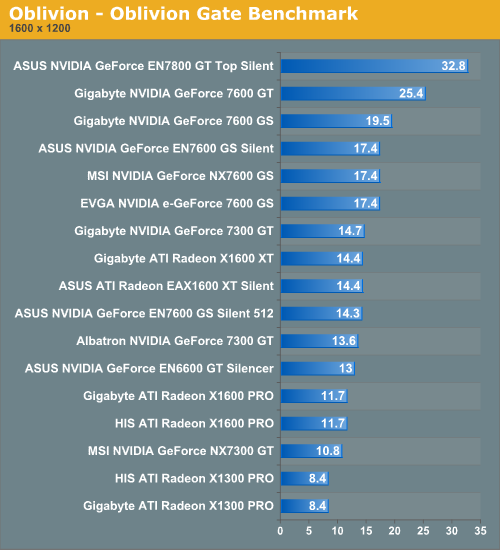Select Albatron NVIDIA GeForce 7300 GT label

[175, 341]
